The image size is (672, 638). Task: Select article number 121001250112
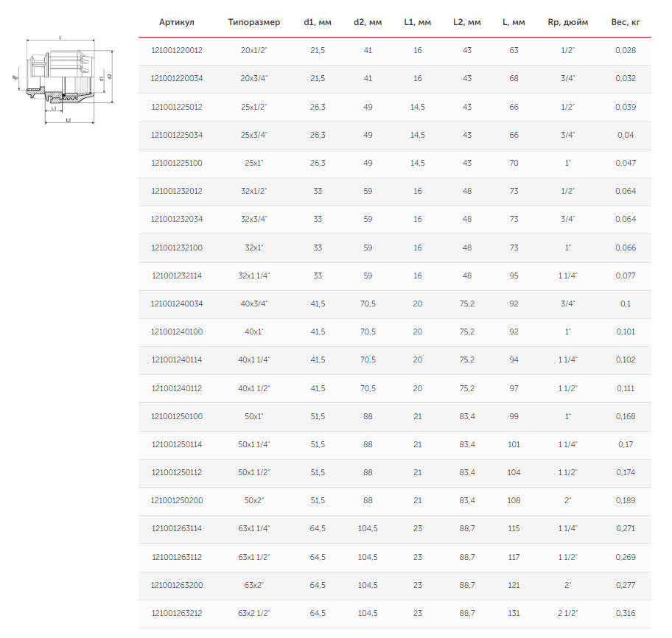[177, 473]
